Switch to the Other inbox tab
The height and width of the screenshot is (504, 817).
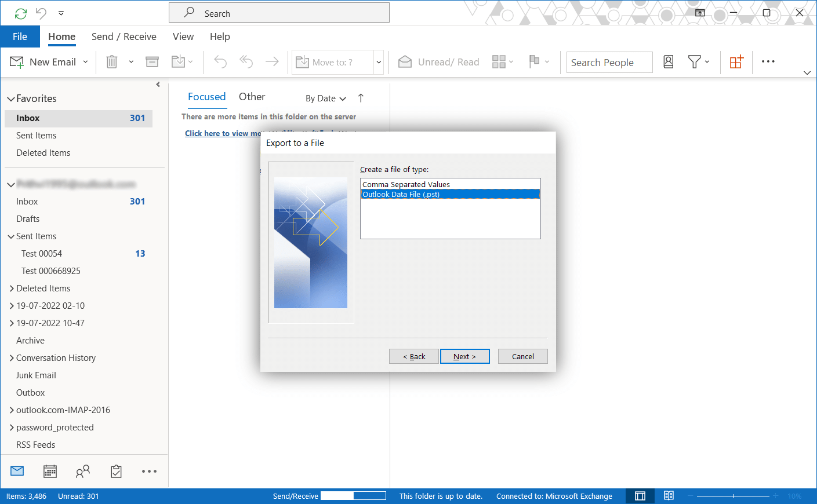point(252,97)
